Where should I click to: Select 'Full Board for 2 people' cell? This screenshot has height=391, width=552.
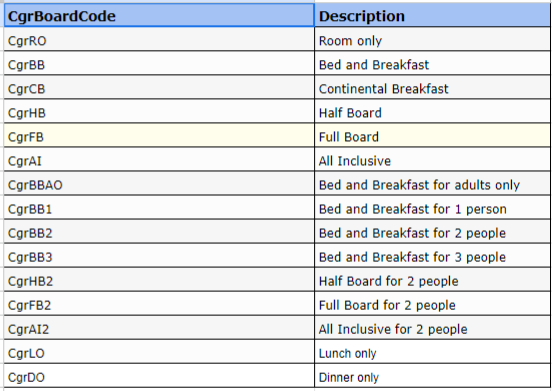pyautogui.click(x=432, y=305)
